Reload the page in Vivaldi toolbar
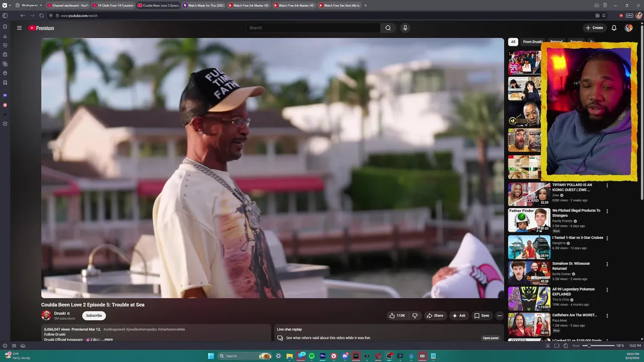 [x=41, y=16]
